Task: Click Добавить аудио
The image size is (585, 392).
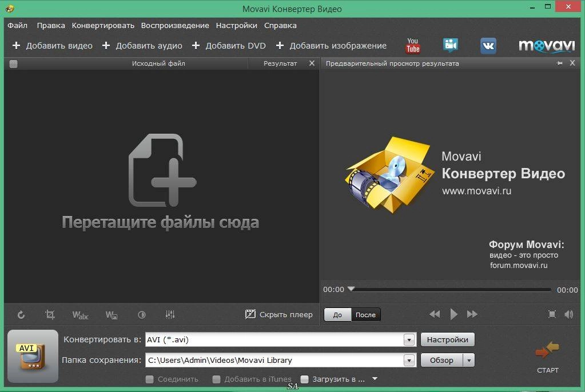Action: pyautogui.click(x=142, y=46)
